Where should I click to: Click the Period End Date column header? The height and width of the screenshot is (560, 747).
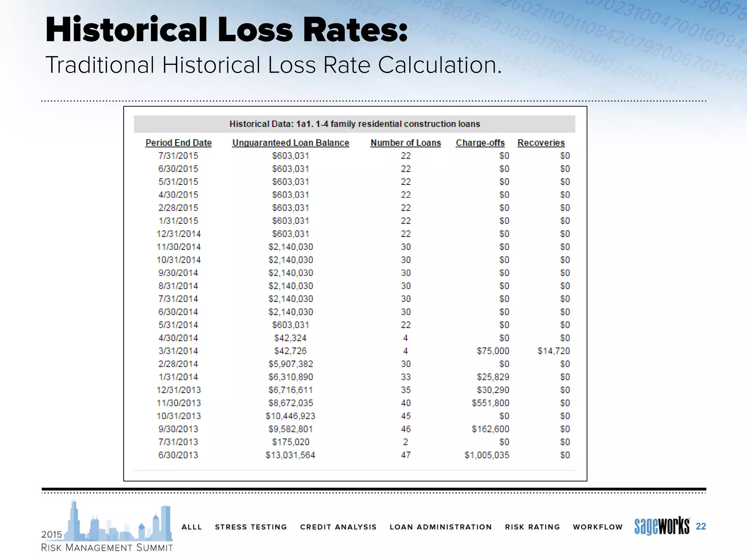(178, 143)
